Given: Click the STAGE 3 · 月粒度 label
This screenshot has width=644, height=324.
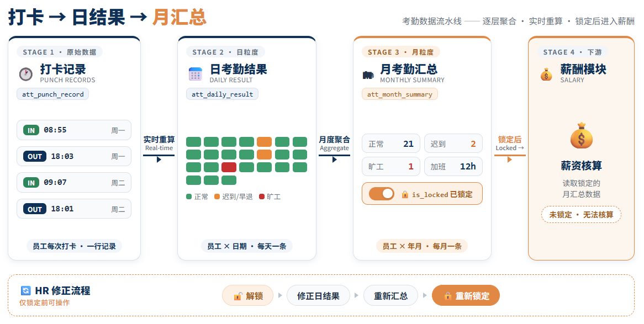Looking at the screenshot, I should [x=401, y=52].
